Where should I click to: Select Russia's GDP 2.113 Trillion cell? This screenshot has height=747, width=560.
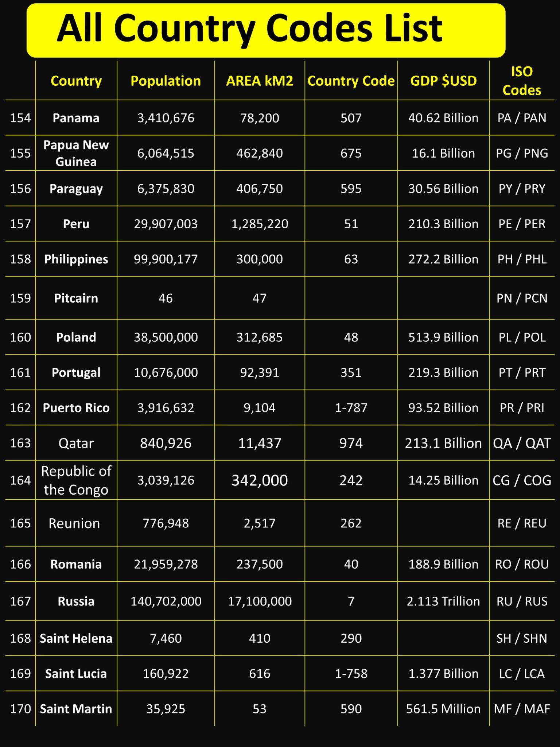[443, 601]
